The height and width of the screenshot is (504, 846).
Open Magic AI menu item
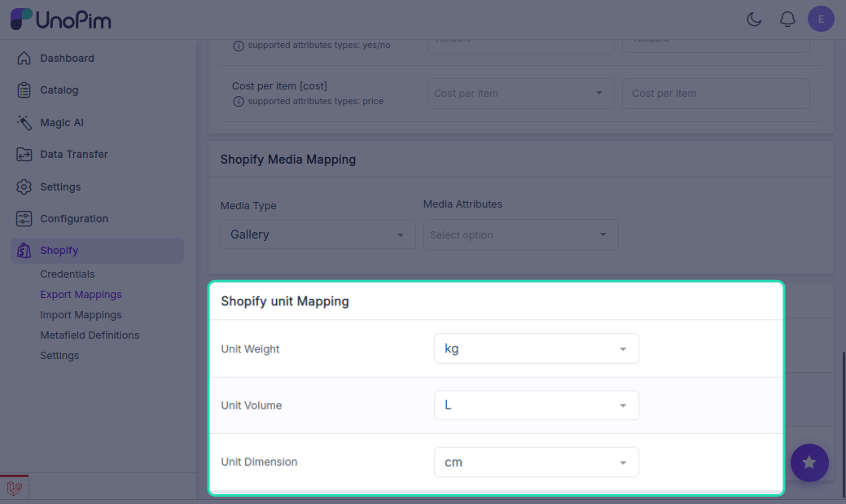click(x=62, y=122)
